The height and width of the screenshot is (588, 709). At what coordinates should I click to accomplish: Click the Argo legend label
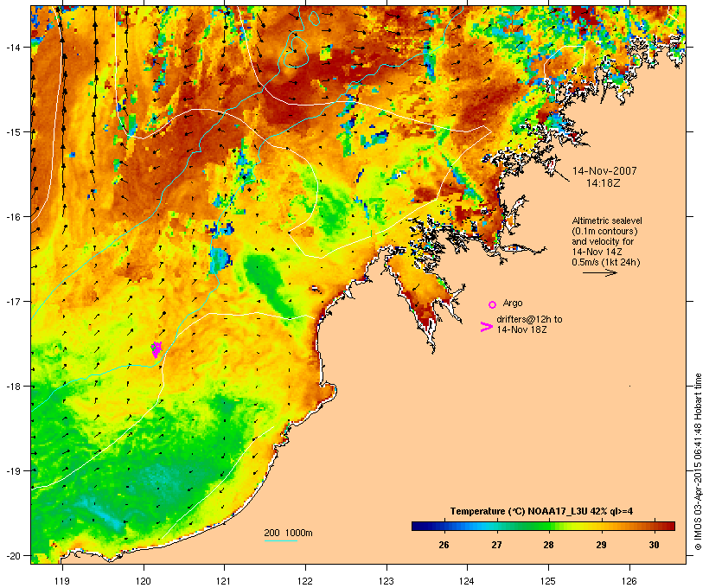click(x=513, y=303)
